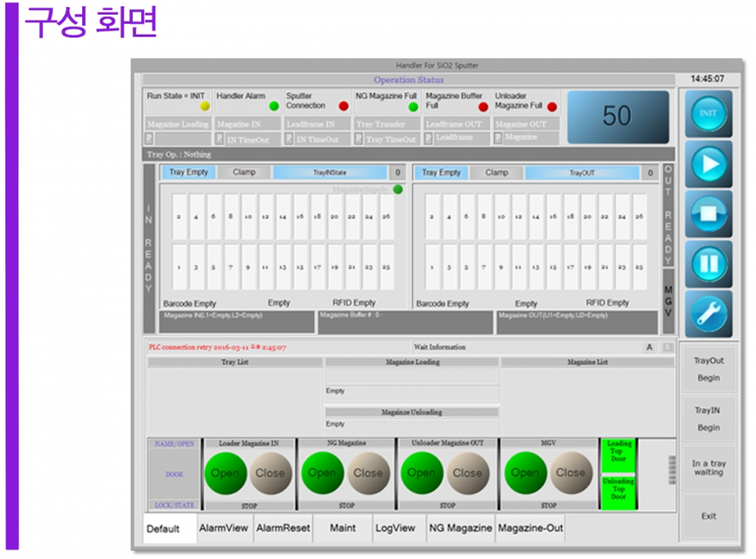The height and width of the screenshot is (559, 756).
Task: Click the AlarmReset tab
Action: tap(283, 528)
